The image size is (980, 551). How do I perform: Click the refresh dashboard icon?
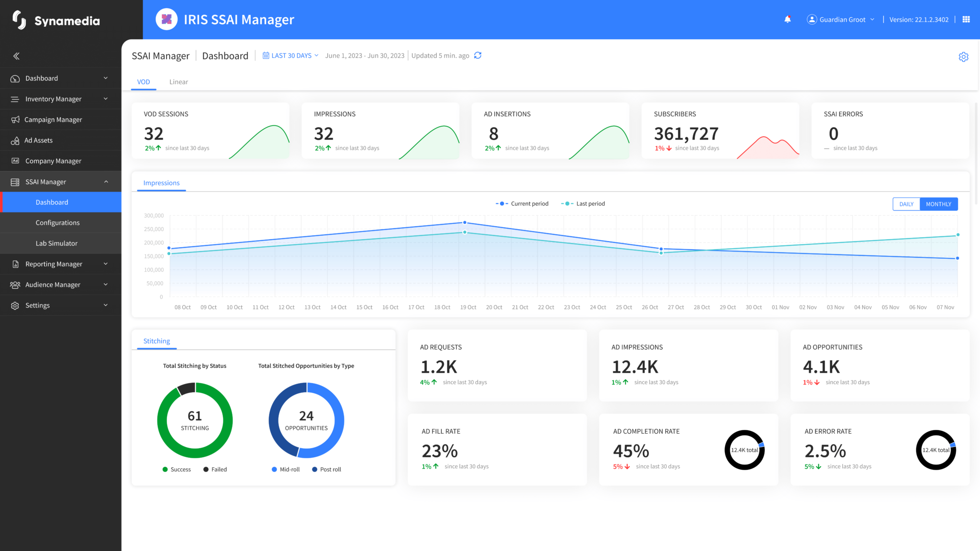478,55
